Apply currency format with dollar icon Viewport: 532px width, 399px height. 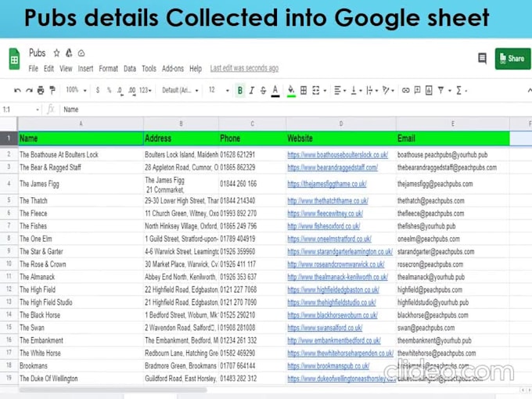click(98, 90)
